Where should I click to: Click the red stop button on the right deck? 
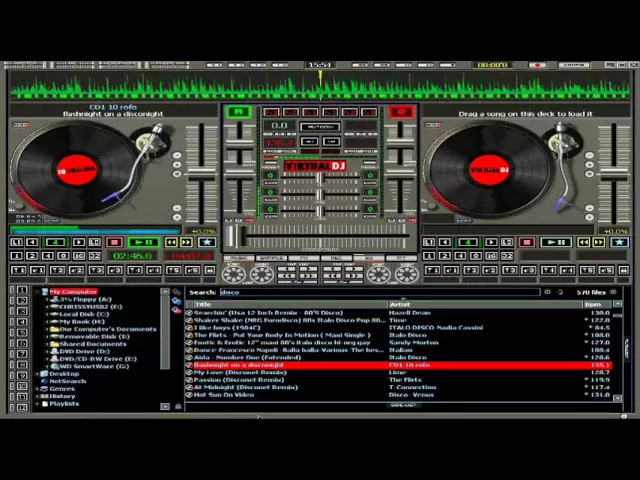click(527, 242)
